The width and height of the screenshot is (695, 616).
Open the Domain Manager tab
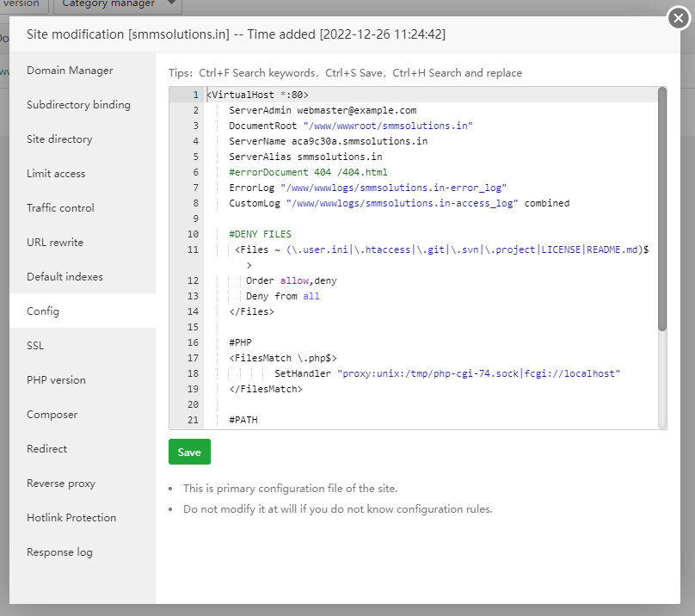70,71
